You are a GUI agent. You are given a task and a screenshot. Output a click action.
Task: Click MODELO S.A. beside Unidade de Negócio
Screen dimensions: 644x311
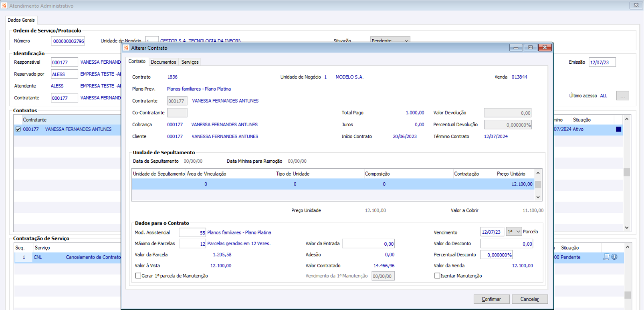(x=349, y=77)
